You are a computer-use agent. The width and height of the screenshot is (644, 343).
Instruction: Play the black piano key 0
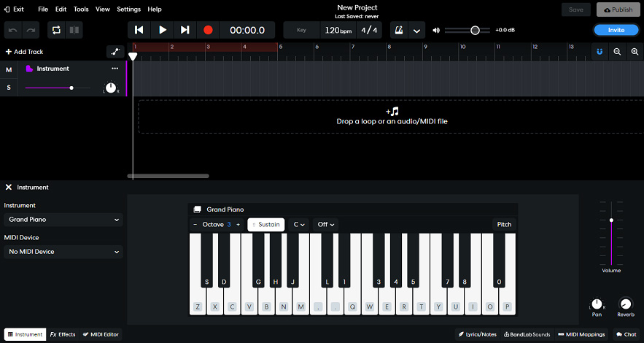click(499, 282)
